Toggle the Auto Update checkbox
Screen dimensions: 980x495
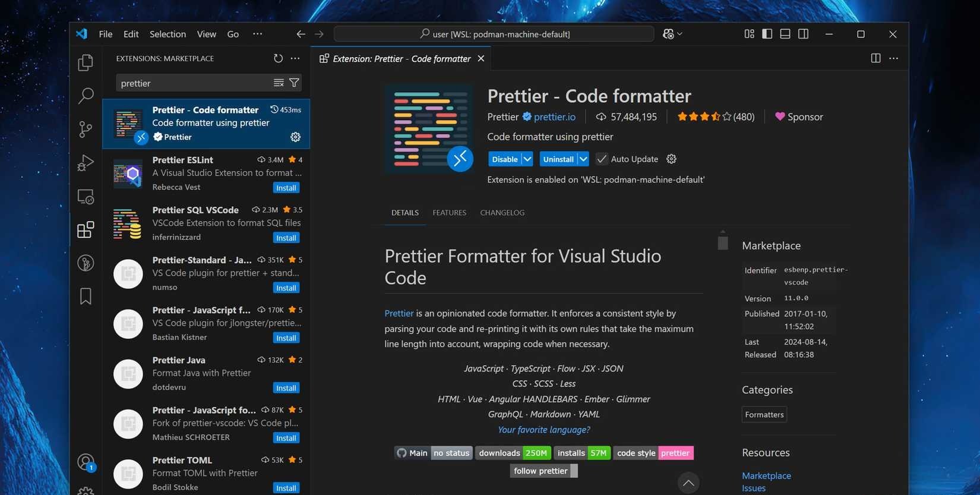click(602, 159)
